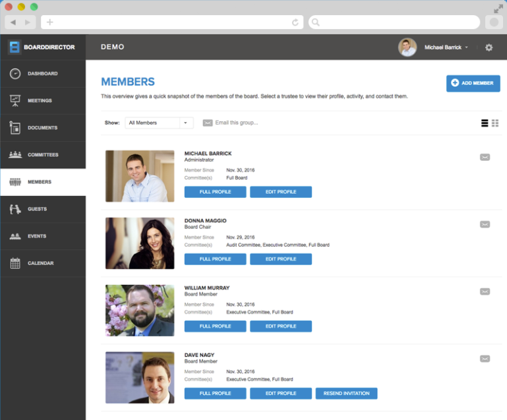Click the new tab plus icon
Viewport: 507px width, 420px height.
pyautogui.click(x=50, y=22)
